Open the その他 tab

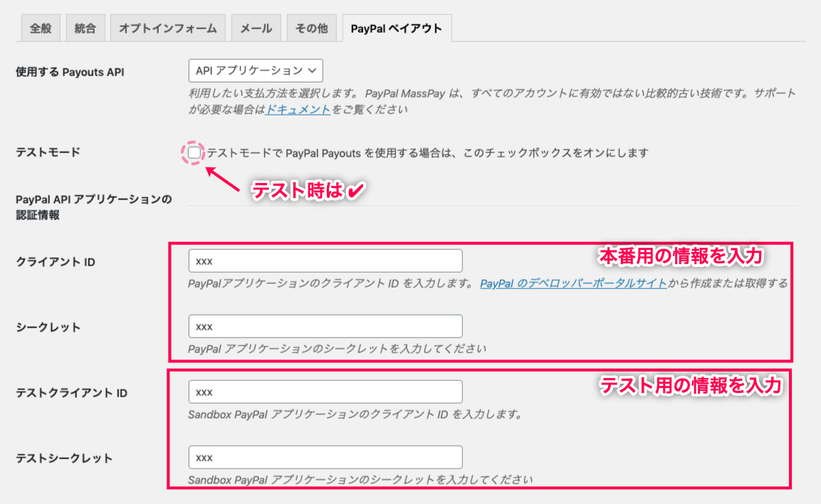(x=312, y=28)
